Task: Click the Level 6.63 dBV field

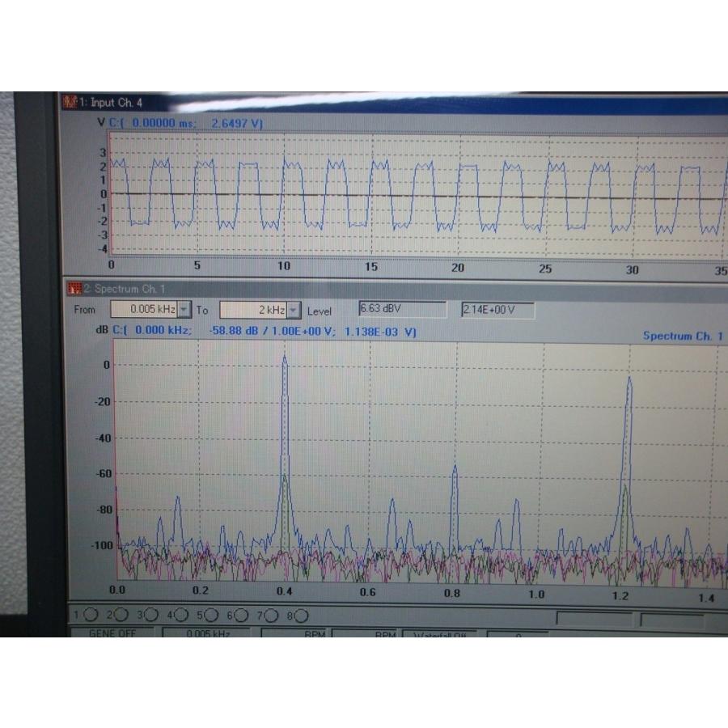Action: point(401,309)
